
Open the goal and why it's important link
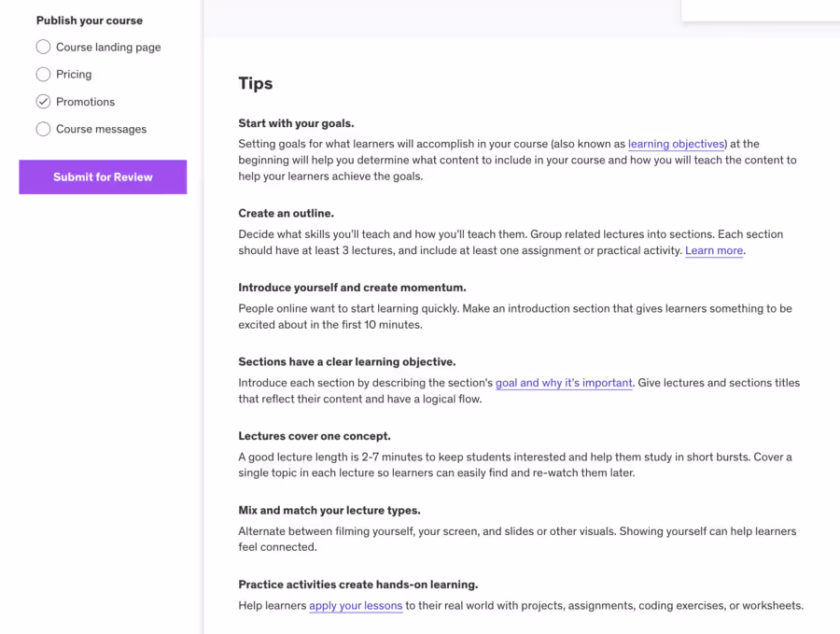pos(563,383)
